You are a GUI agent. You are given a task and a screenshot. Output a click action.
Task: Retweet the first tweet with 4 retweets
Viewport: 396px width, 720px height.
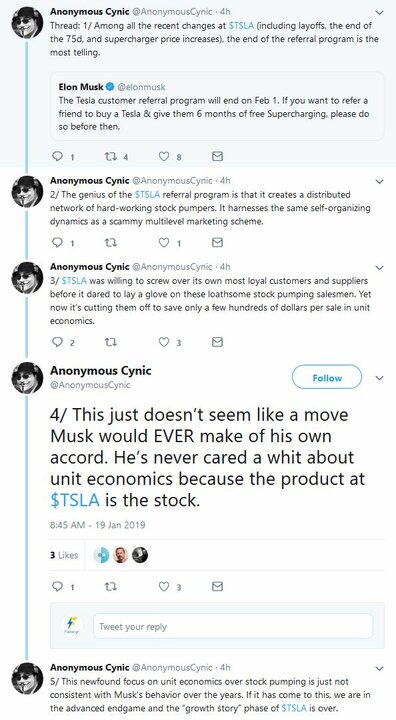coord(111,157)
